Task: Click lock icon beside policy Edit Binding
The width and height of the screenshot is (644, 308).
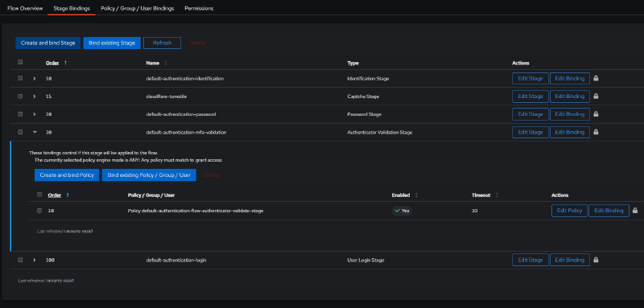Action: [x=635, y=211]
